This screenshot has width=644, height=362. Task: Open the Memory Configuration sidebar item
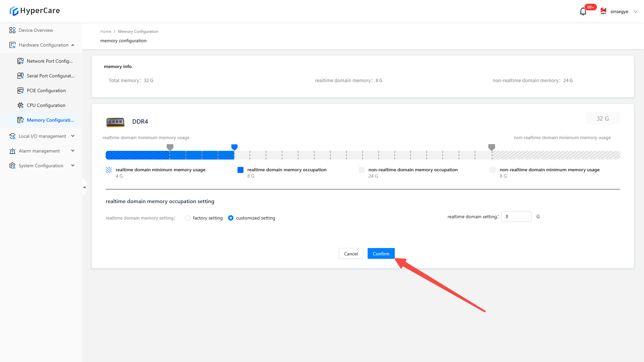[x=50, y=120]
